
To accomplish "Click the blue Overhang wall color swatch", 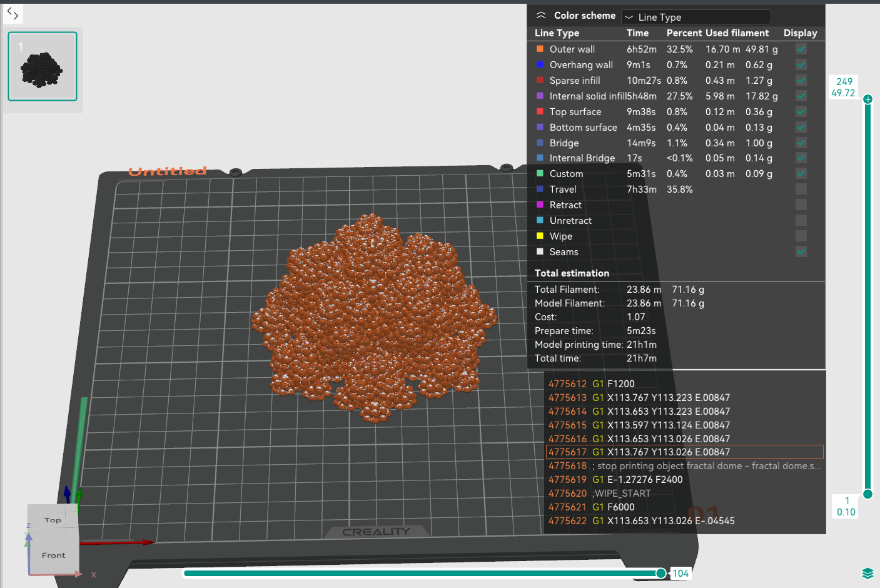I will coord(540,64).
